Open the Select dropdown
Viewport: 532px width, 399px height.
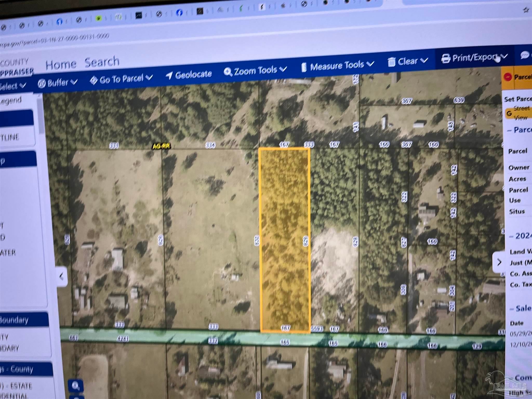[x=12, y=86]
